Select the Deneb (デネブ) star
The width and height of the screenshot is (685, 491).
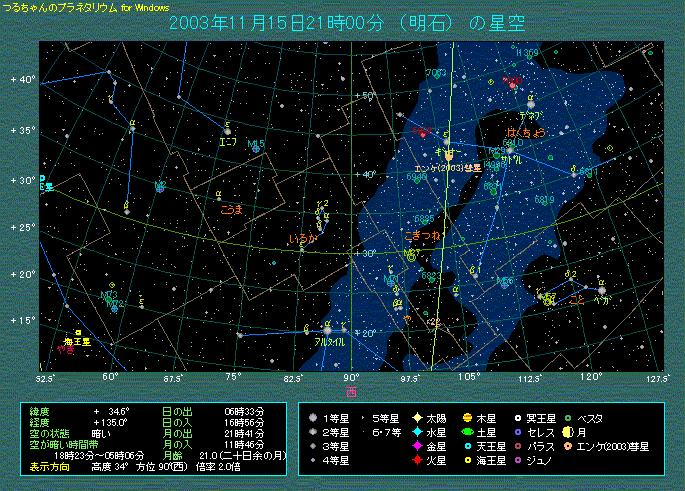(530, 102)
